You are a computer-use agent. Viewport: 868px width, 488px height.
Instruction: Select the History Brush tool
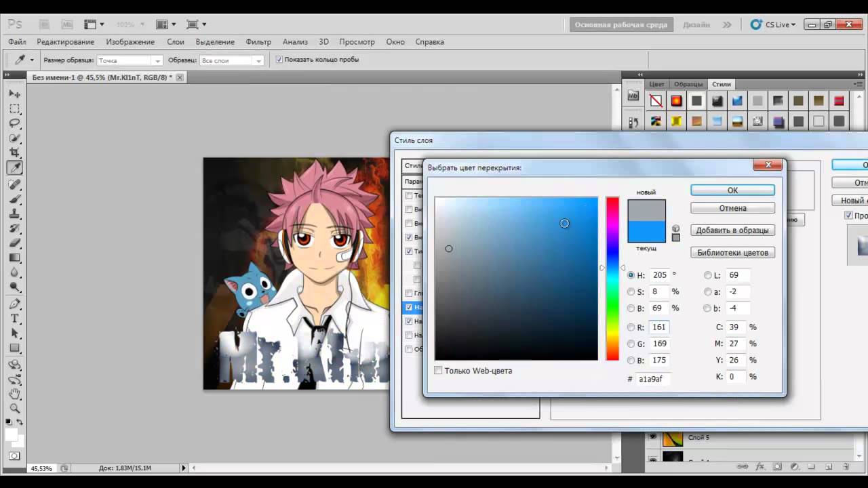tap(14, 228)
